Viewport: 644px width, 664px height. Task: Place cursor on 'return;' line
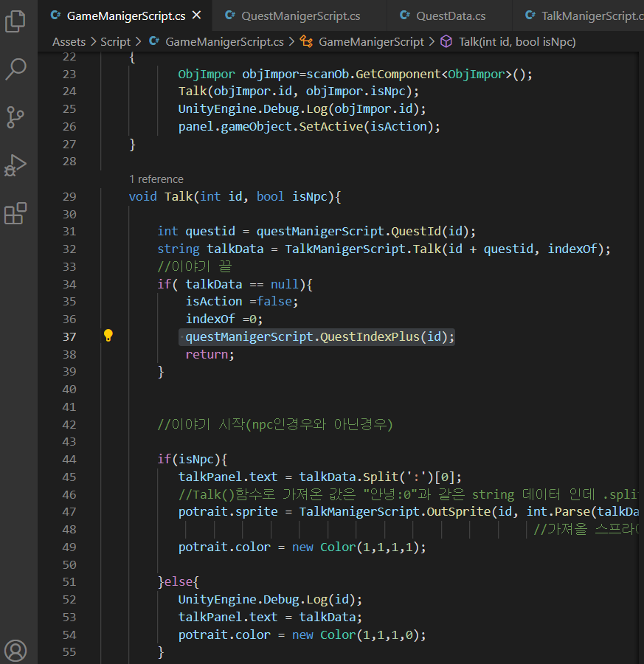tap(210, 354)
